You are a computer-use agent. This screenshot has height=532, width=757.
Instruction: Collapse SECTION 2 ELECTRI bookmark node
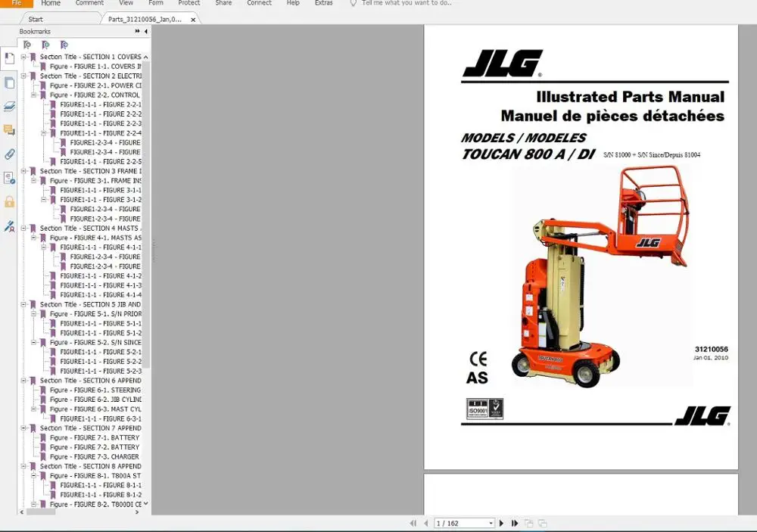coord(23,76)
